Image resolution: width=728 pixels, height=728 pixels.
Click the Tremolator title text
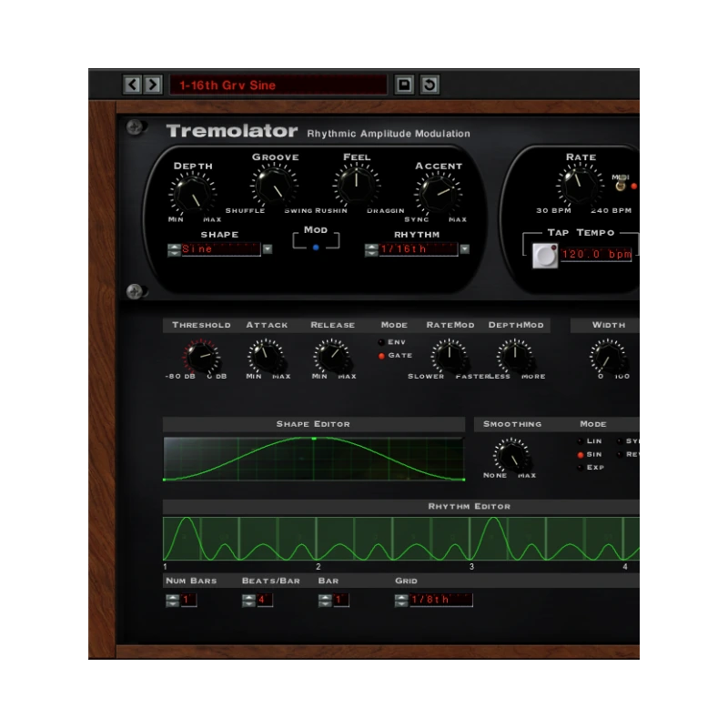click(x=232, y=131)
